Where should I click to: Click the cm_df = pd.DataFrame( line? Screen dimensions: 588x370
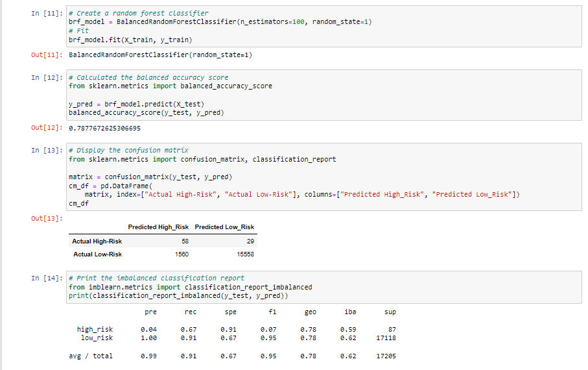coord(111,186)
